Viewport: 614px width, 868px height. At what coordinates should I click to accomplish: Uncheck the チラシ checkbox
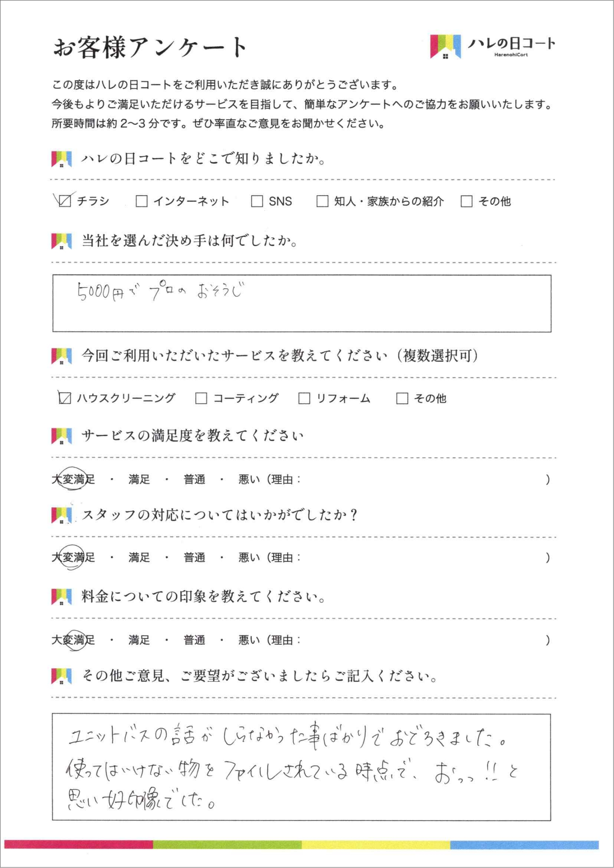pyautogui.click(x=65, y=201)
